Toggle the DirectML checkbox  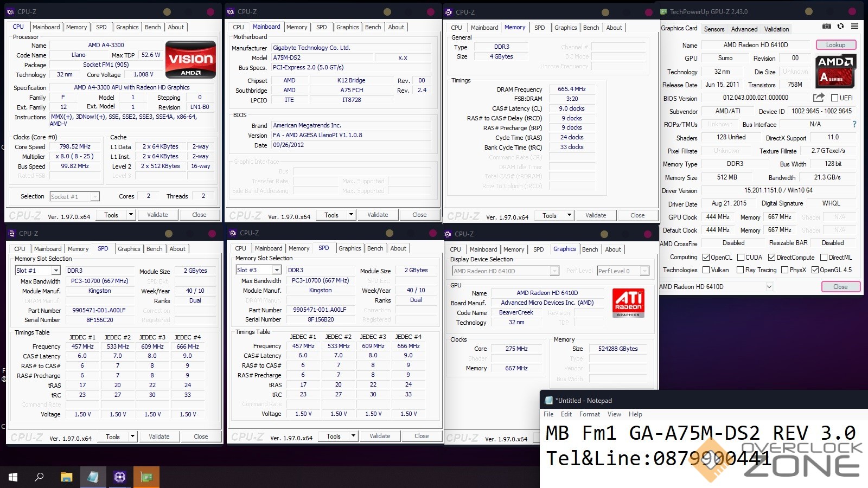(824, 258)
